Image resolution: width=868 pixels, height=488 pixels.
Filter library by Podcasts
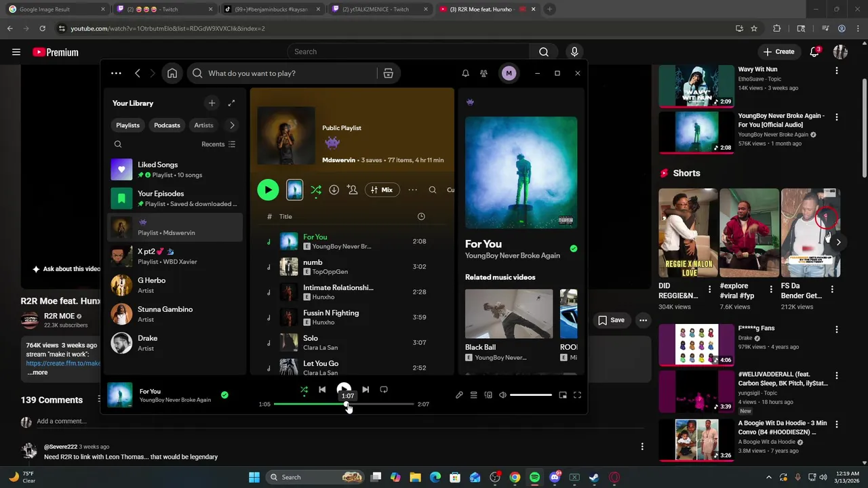167,125
